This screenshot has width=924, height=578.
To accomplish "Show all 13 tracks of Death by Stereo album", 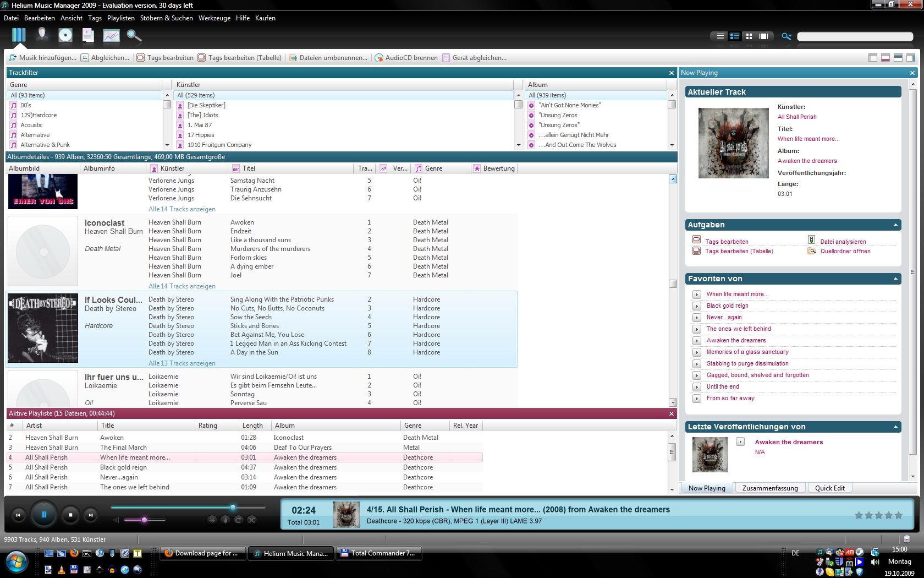I will pyautogui.click(x=182, y=363).
